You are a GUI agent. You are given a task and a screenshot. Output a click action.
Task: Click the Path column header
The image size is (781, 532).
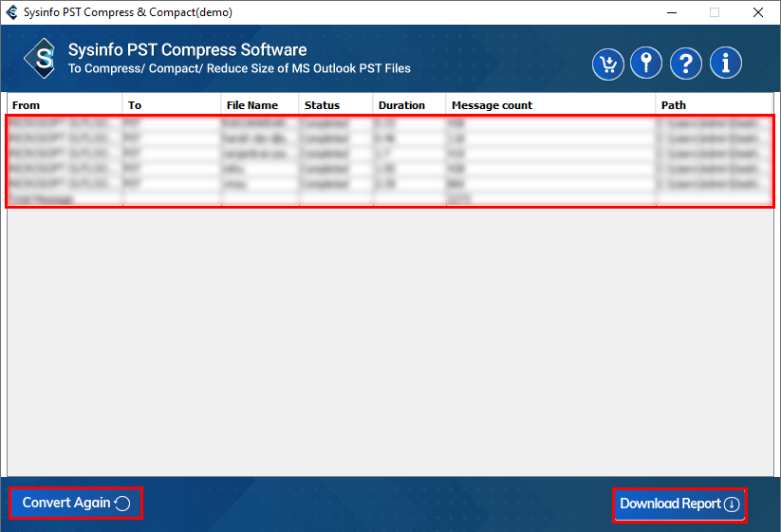pyautogui.click(x=715, y=105)
